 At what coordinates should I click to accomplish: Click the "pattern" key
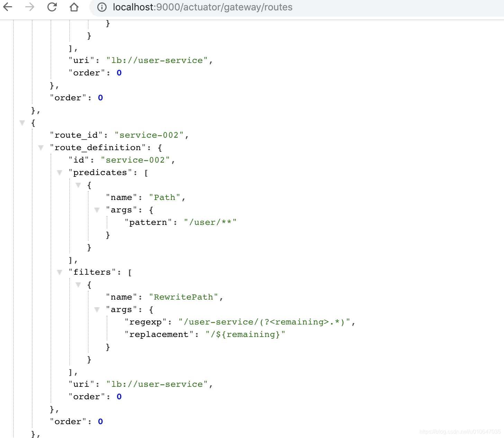(x=148, y=222)
